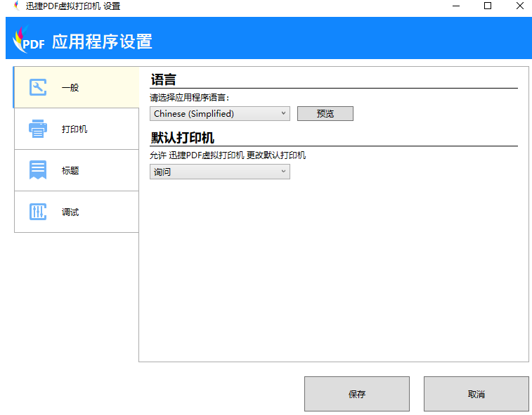Click the title bar application icon

click(x=16, y=6)
